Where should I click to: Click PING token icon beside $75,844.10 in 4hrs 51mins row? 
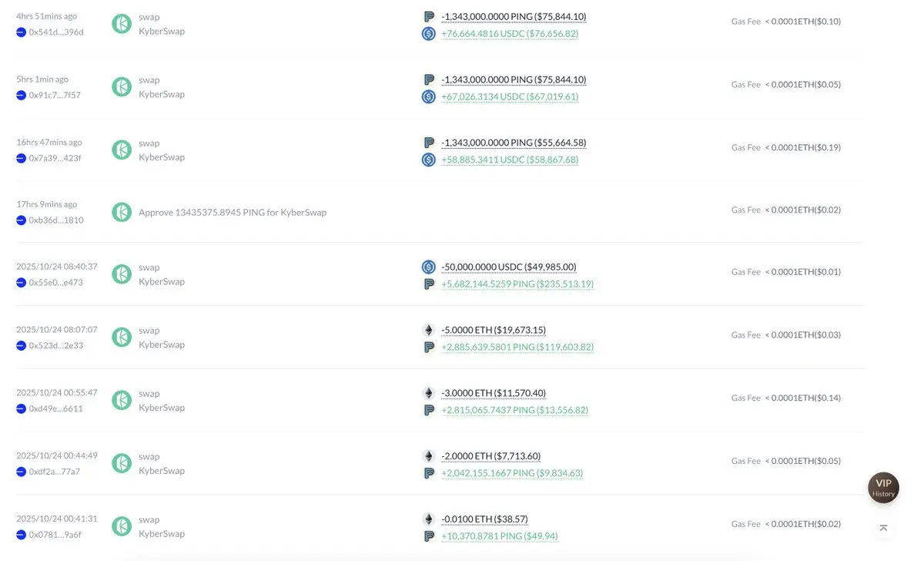pos(429,17)
